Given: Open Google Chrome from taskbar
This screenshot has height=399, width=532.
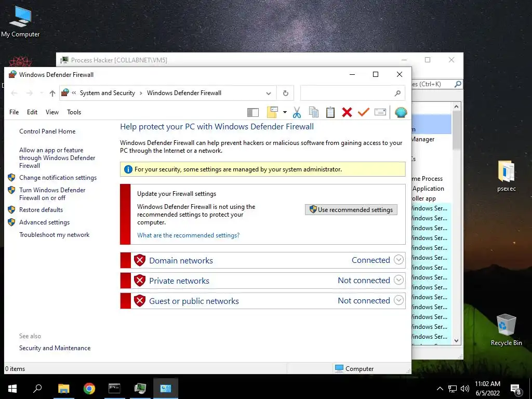Looking at the screenshot, I should pos(89,388).
